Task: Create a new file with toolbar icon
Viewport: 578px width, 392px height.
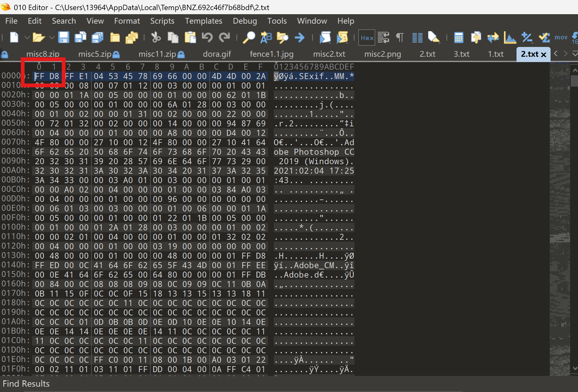Action: click(x=14, y=37)
